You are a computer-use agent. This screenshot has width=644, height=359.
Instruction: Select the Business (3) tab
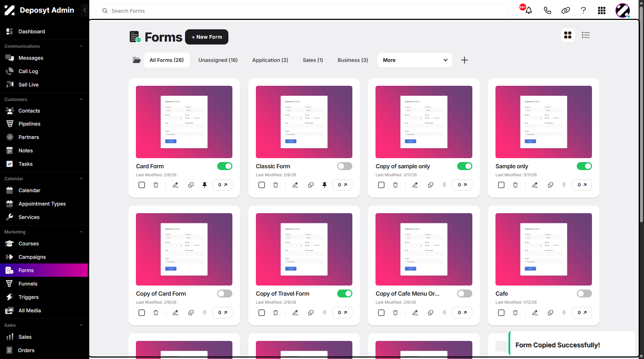click(353, 60)
